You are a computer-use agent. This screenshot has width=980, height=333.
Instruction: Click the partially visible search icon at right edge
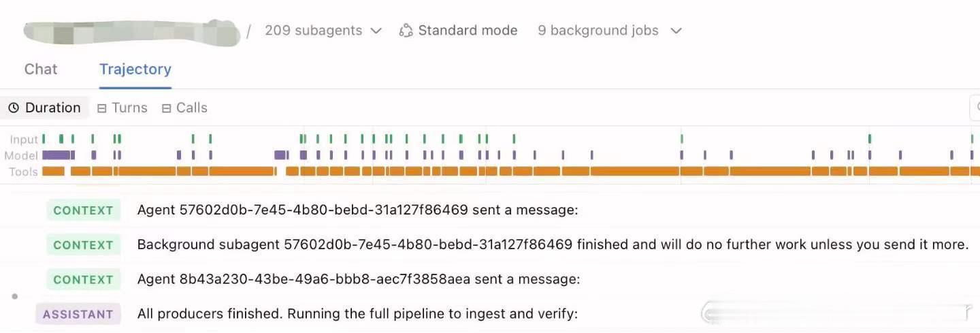click(x=976, y=108)
